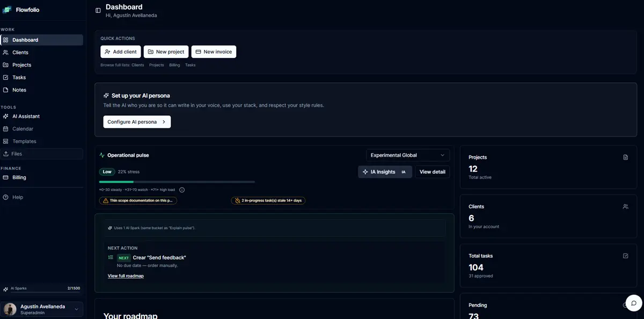Toggle the sidebar collapse icon beside Dashboard
Image resolution: width=644 pixels, height=319 pixels.
[x=98, y=10]
